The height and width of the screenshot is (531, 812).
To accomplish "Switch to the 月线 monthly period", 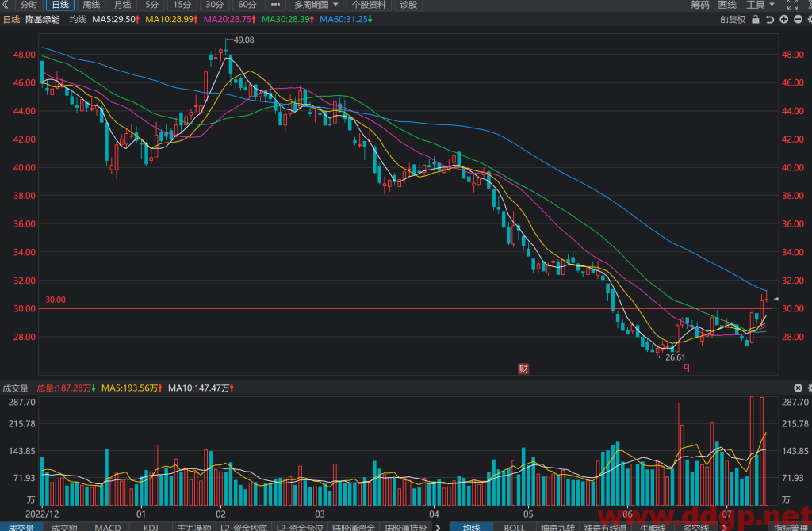I will (122, 5).
